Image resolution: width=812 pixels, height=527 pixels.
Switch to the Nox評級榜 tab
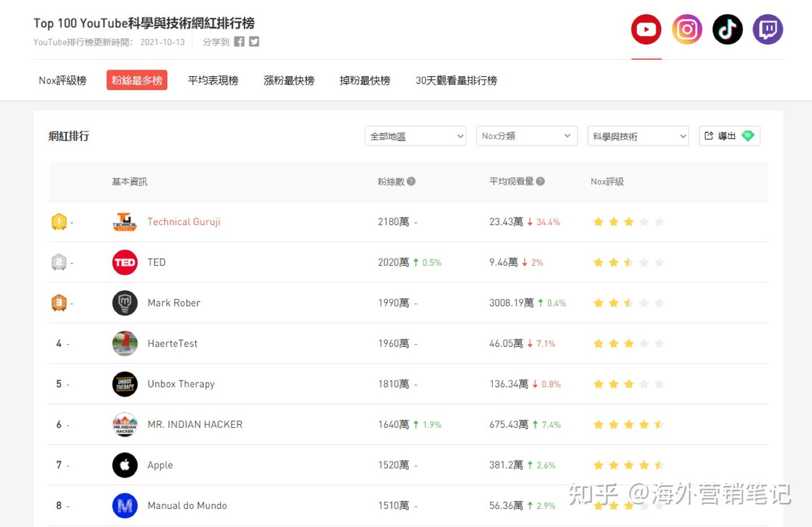click(63, 80)
